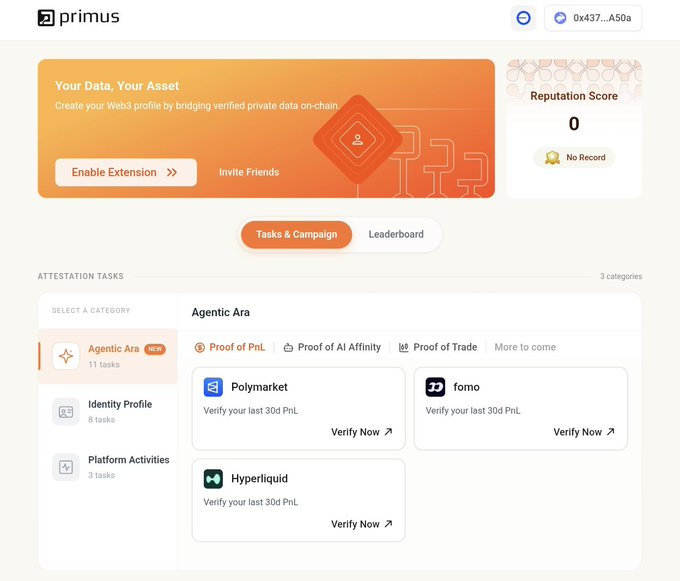Image resolution: width=680 pixels, height=581 pixels.
Task: Click Polymarket's Verify your last 30d PnL text
Action: 251,411
